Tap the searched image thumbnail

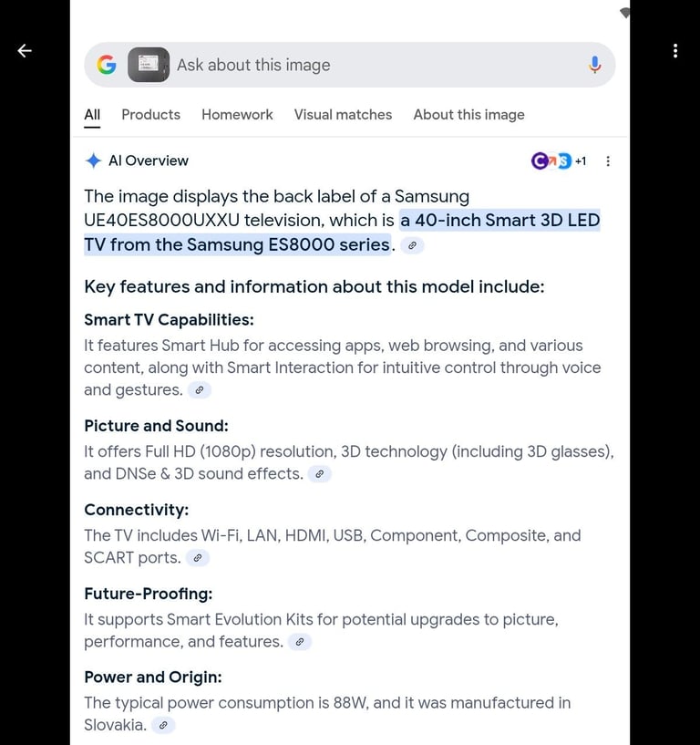pyautogui.click(x=149, y=65)
